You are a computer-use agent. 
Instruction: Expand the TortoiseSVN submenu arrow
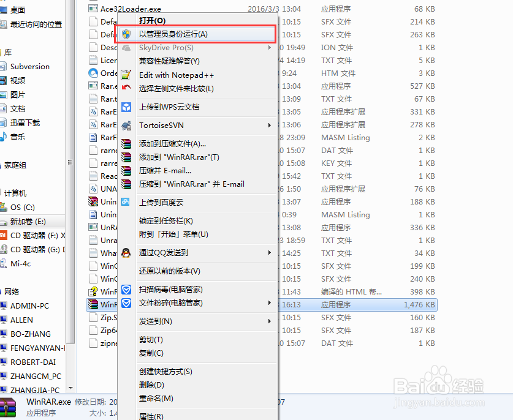pos(269,125)
